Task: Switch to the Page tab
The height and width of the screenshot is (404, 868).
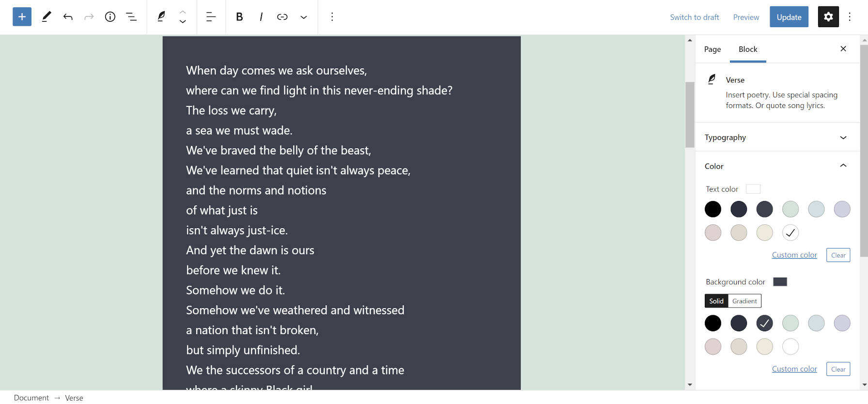Action: click(x=712, y=49)
